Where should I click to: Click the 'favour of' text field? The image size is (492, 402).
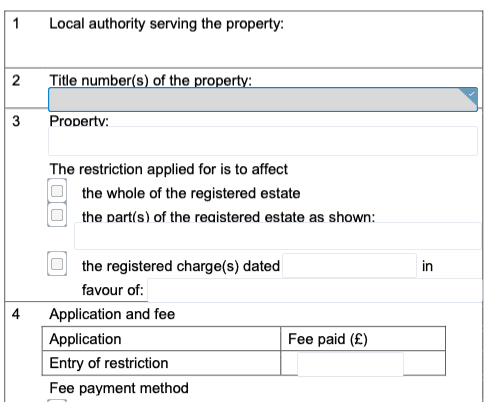click(x=315, y=291)
